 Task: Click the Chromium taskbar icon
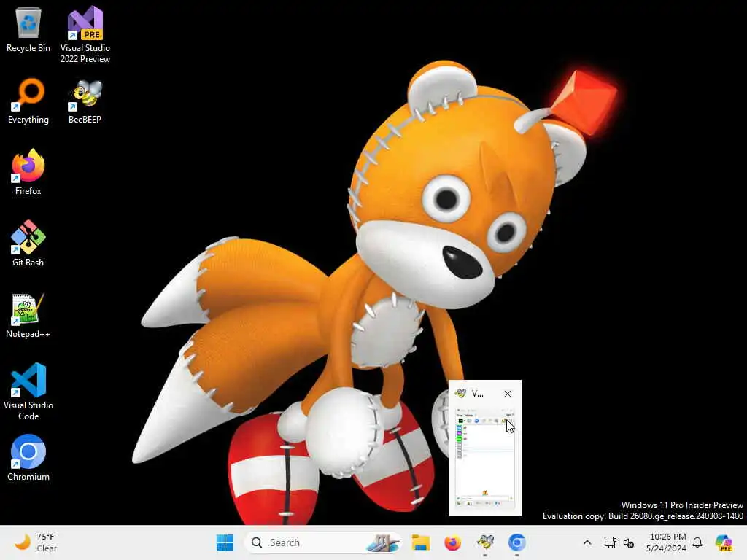tap(517, 542)
